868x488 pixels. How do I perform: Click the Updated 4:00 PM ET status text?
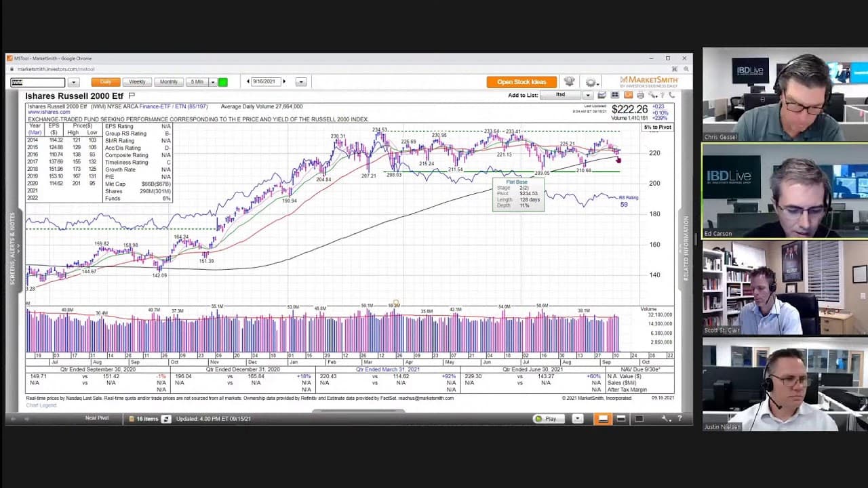pyautogui.click(x=214, y=419)
